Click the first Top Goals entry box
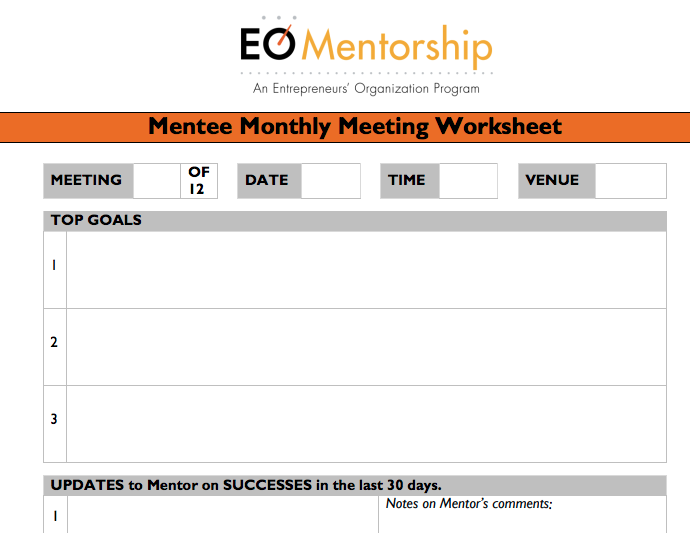 366,270
